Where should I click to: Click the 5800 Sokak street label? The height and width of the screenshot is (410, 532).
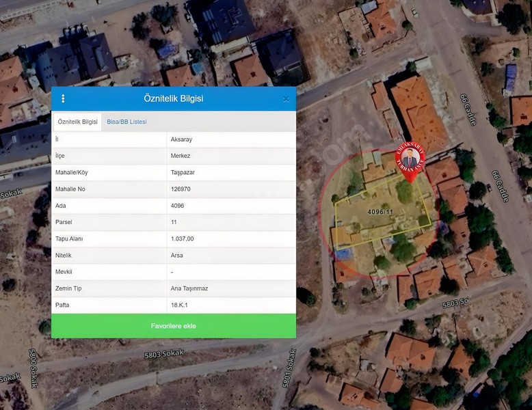(33, 368)
